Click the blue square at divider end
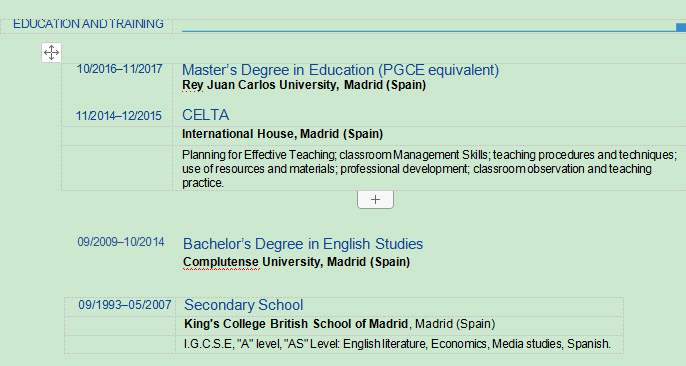The width and height of the screenshot is (686, 366). (x=681, y=27)
